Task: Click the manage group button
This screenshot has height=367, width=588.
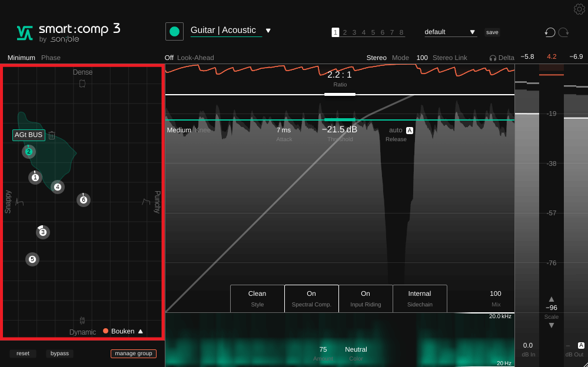Action: point(134,353)
